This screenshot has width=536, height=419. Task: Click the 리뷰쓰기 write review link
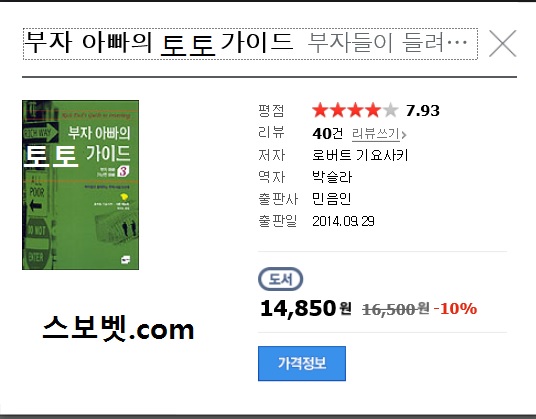coord(376,134)
